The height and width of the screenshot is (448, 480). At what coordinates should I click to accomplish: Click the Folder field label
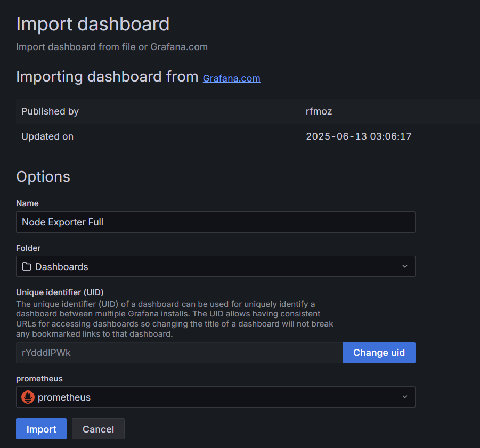pos(28,248)
